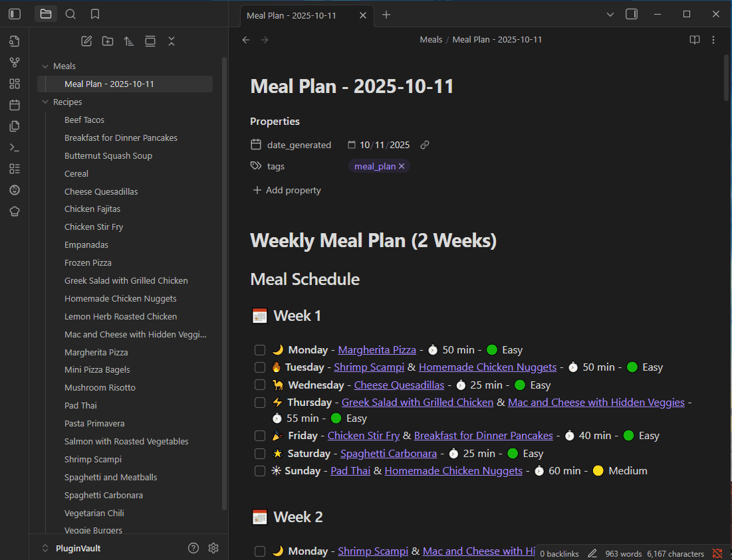Screen dimensions: 732x560
Task: Change file sort order
Action: [129, 41]
